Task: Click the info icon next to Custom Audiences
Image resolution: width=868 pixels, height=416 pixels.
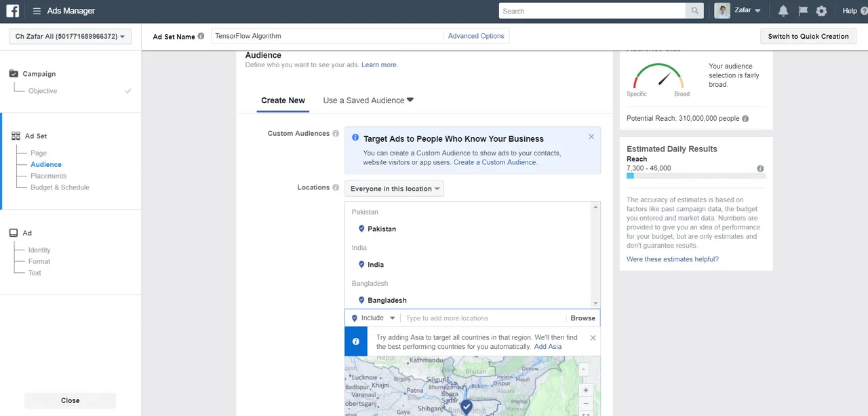Action: click(x=336, y=134)
